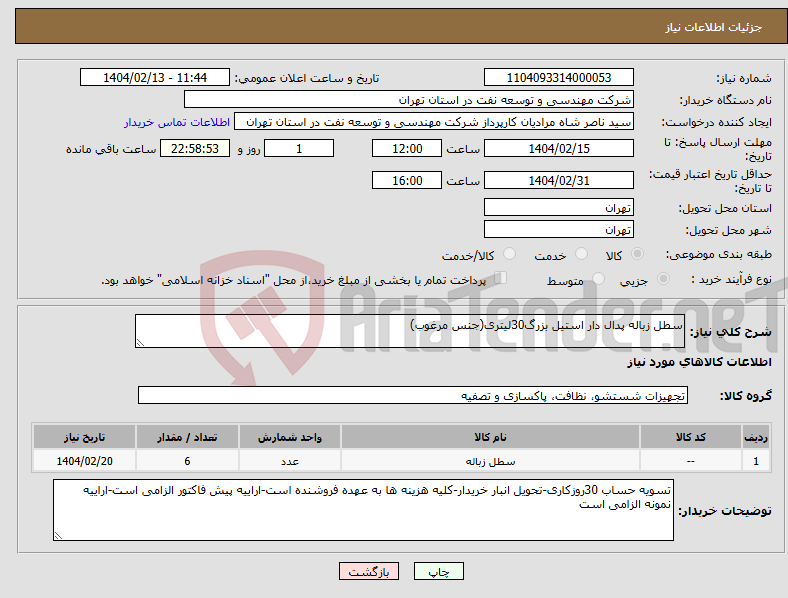Image resolution: width=788 pixels, height=598 pixels.
Task: Click the 16:00 validity time field
Action: [407, 180]
